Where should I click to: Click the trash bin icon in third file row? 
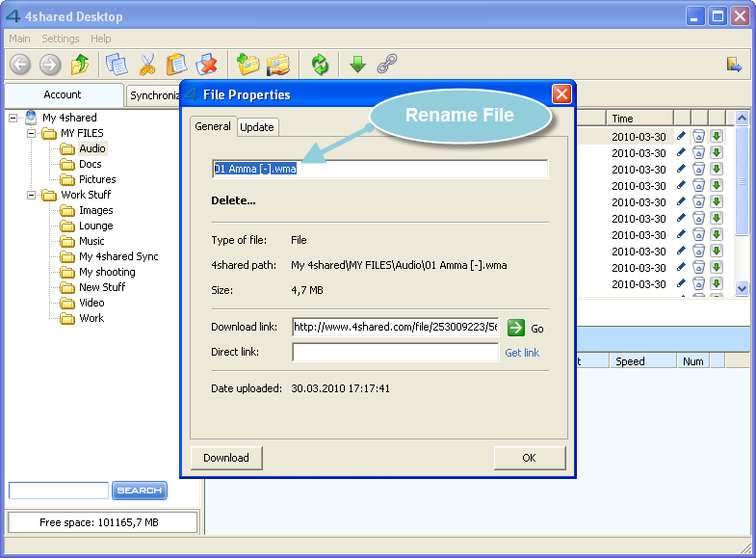pos(698,170)
